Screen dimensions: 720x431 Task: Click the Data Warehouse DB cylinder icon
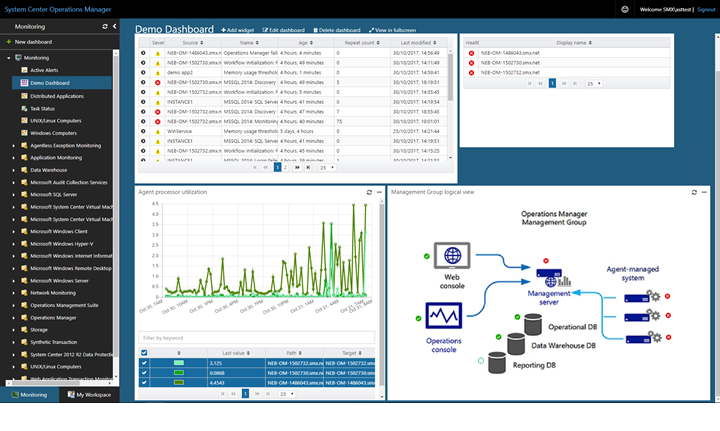[x=516, y=344]
